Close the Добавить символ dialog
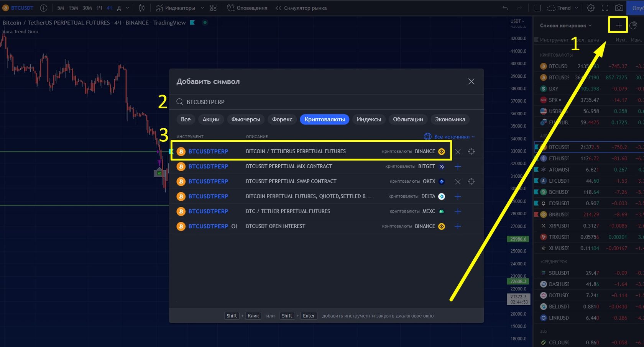Screen dimensions: 644x347 pyautogui.click(x=471, y=82)
